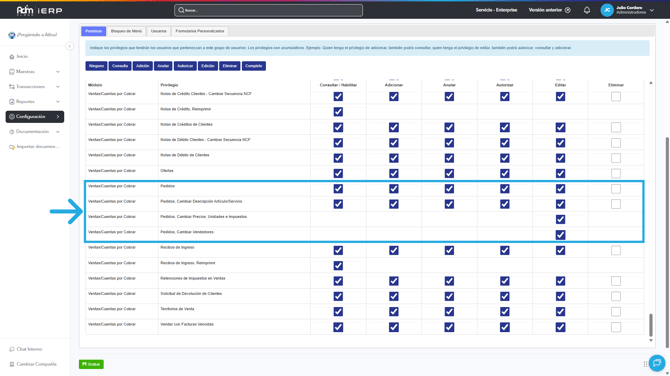Screen dimensions: 670x376
Task: Switch to the Permisos tab
Action: pos(94,31)
